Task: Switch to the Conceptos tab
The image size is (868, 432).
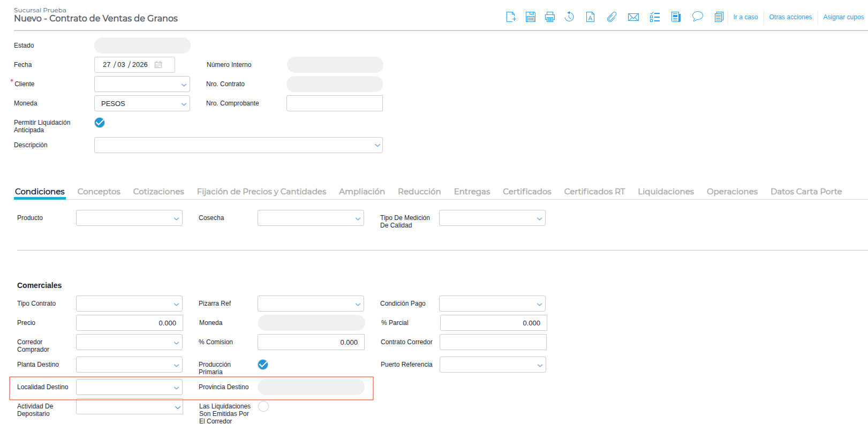Action: pos(99,192)
